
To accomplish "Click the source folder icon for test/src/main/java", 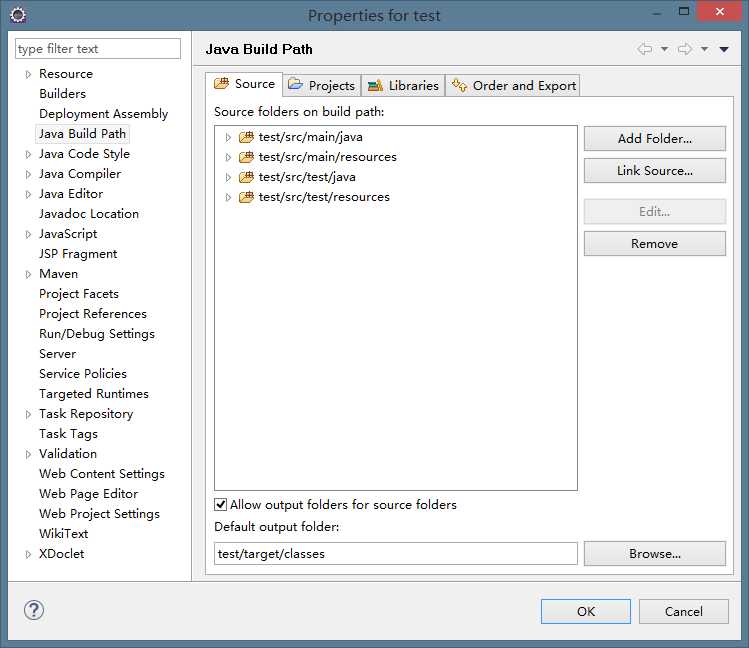I will pyautogui.click(x=246, y=137).
